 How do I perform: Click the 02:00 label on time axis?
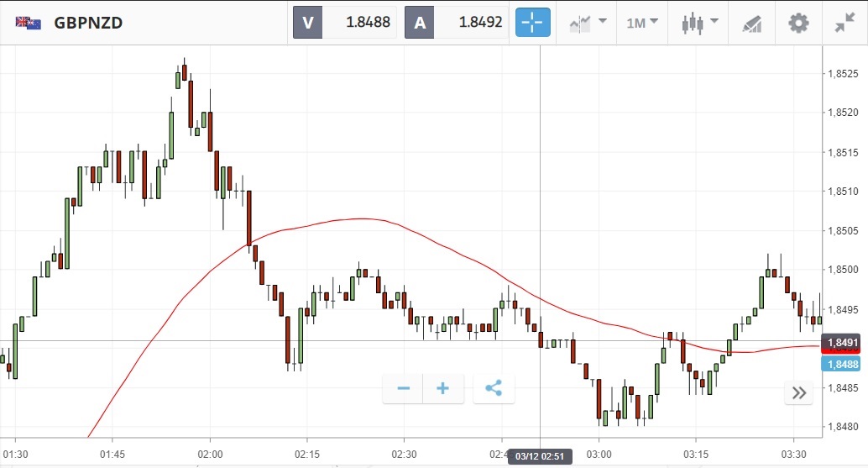pyautogui.click(x=210, y=455)
